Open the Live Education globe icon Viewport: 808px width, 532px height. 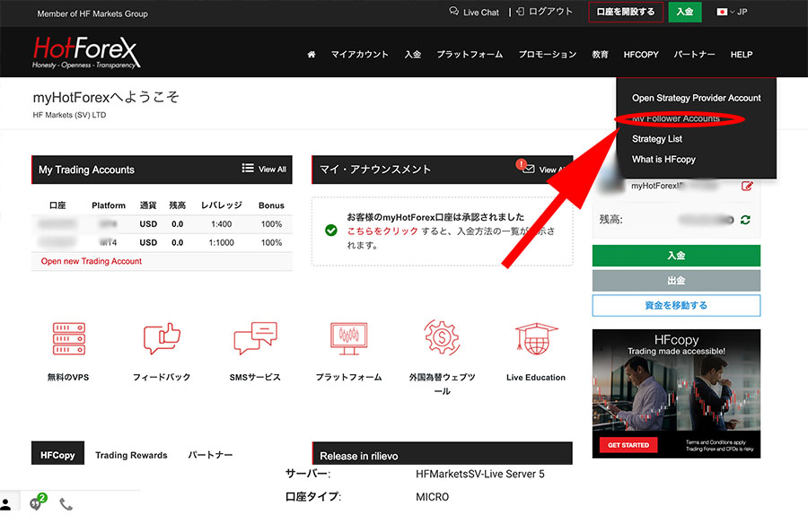pyautogui.click(x=536, y=339)
